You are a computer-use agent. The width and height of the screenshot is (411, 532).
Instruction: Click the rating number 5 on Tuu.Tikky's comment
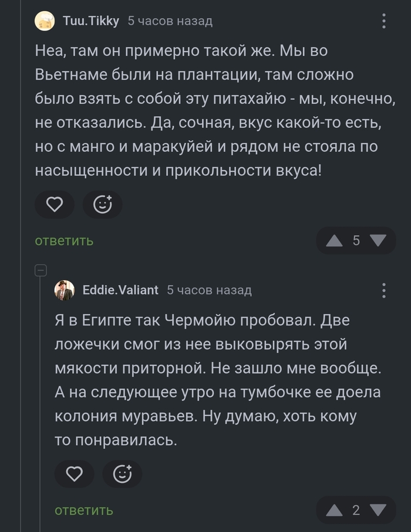click(x=356, y=240)
